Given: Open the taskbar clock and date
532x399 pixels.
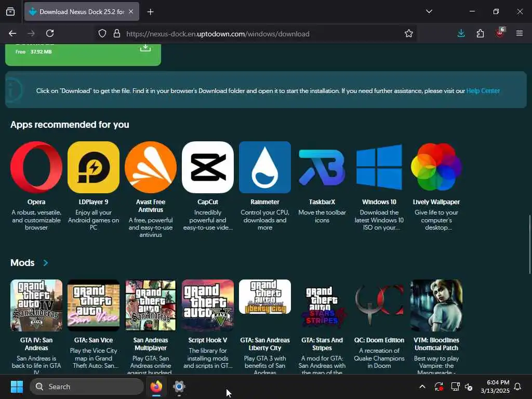Looking at the screenshot, I should (495, 387).
